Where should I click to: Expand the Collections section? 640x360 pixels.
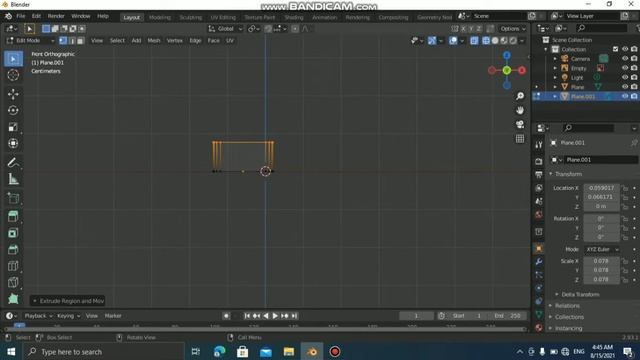click(569, 317)
